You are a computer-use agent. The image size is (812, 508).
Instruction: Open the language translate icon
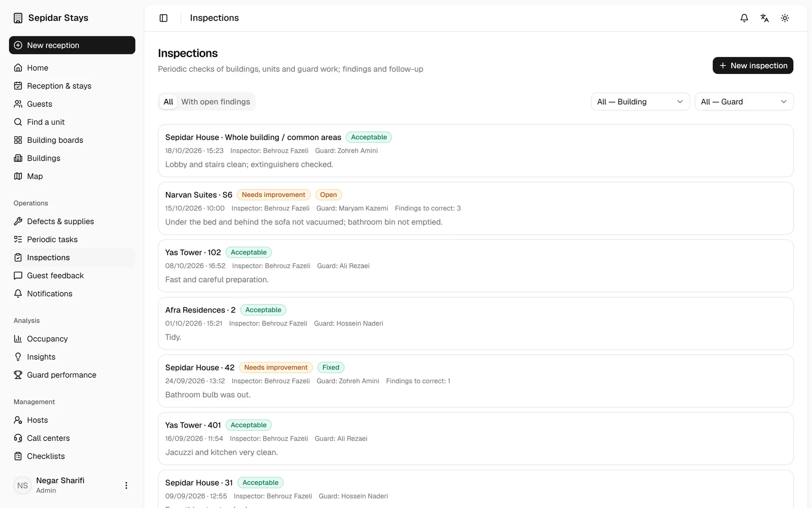point(765,18)
